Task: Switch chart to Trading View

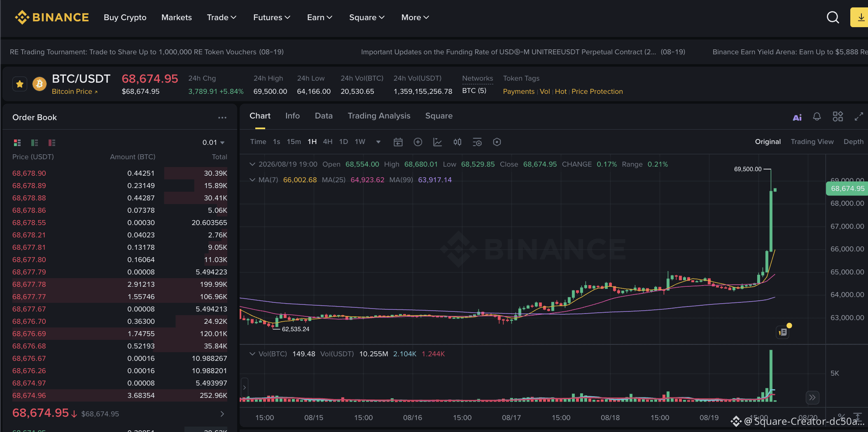Action: click(812, 142)
